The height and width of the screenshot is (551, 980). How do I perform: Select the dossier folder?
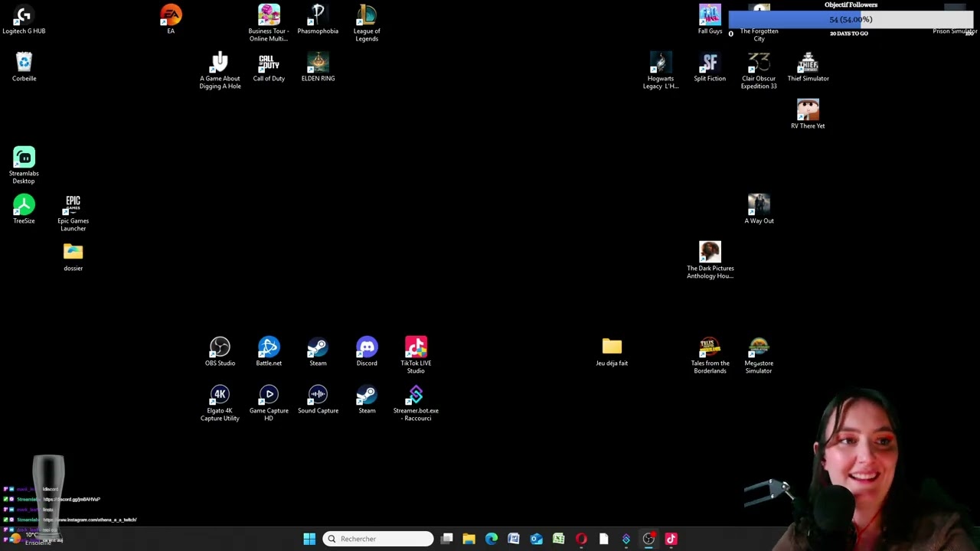click(73, 256)
